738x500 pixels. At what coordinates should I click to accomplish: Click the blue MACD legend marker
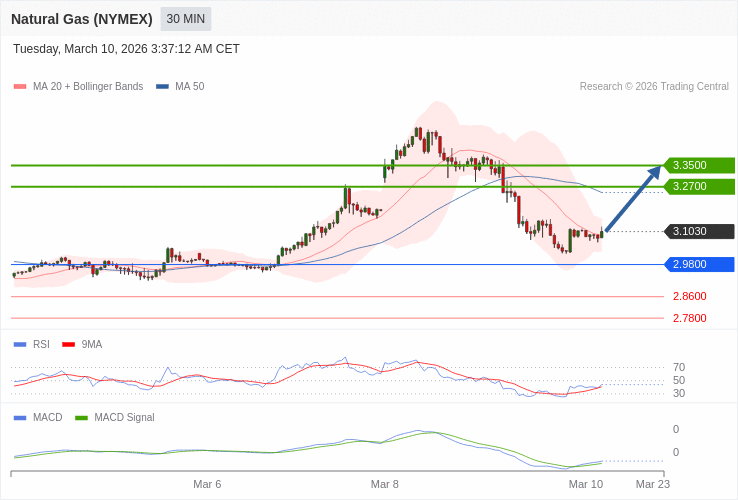(20, 418)
